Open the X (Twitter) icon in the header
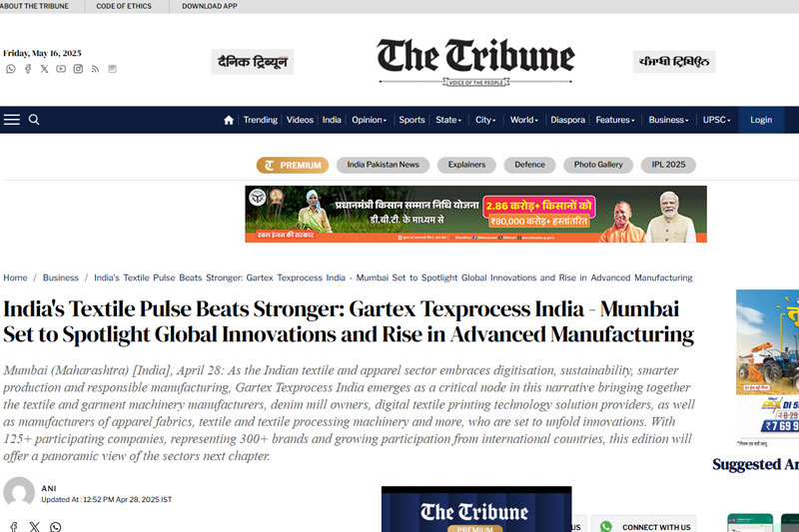 pyautogui.click(x=44, y=69)
